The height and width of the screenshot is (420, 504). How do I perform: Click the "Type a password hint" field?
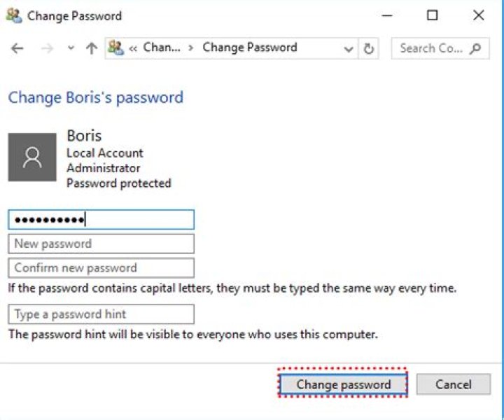101,314
